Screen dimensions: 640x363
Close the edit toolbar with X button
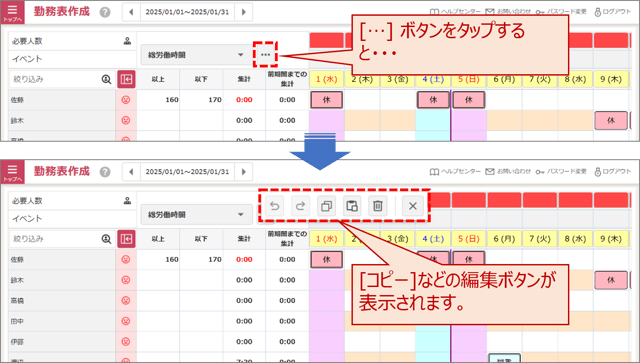pyautogui.click(x=413, y=206)
